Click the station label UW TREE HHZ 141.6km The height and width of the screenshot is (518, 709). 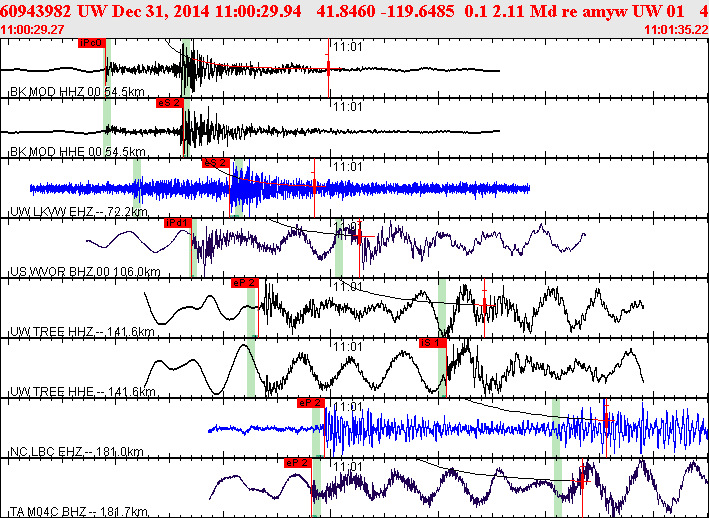tap(82, 333)
